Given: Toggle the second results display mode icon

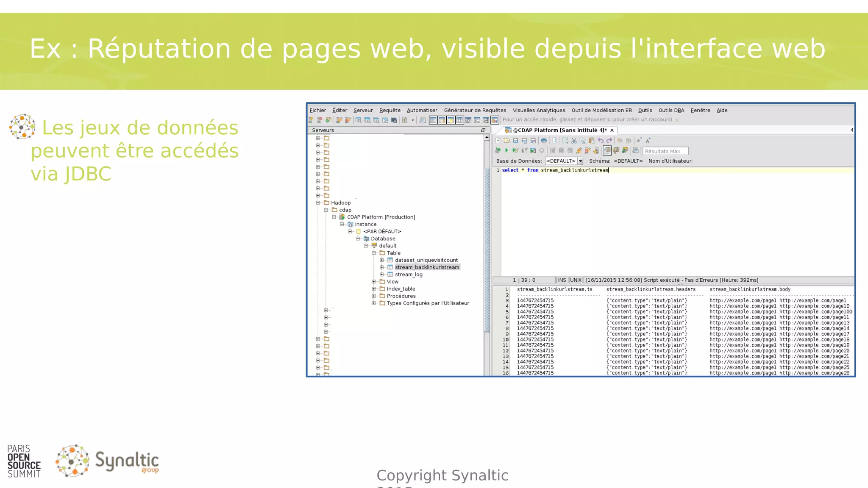Looking at the screenshot, I should pos(616,150).
